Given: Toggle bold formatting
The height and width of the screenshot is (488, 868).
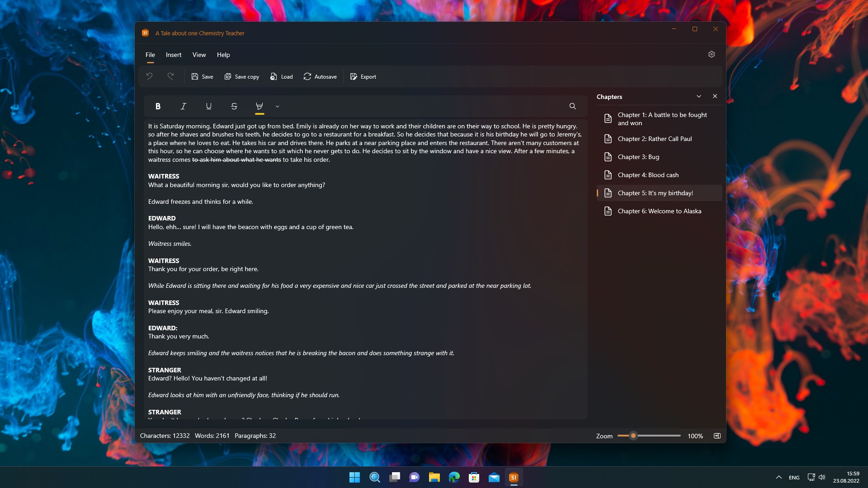Looking at the screenshot, I should 158,106.
